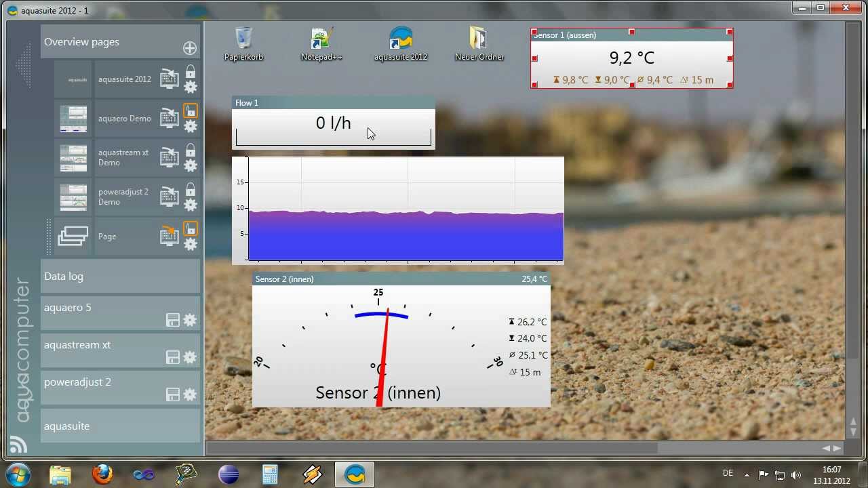868x488 pixels.
Task: Toggle the lock on poweradjust 2 Demo
Action: (x=191, y=189)
